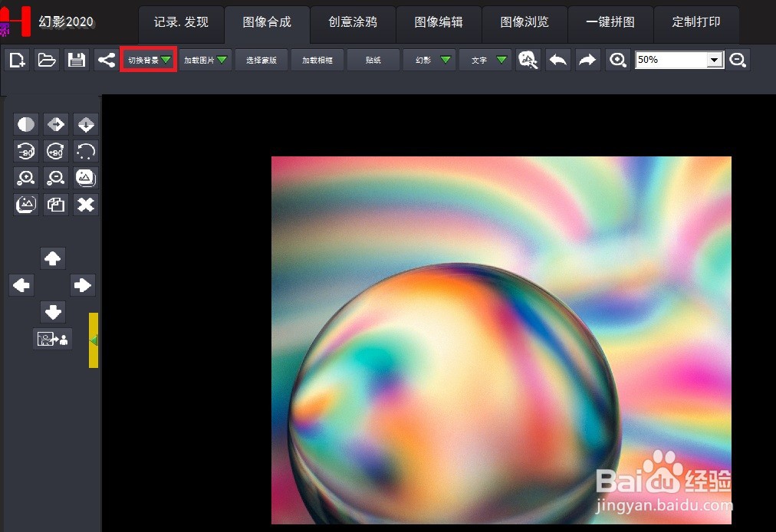The width and height of the screenshot is (776, 532).
Task: Undo the last action
Action: click(557, 61)
